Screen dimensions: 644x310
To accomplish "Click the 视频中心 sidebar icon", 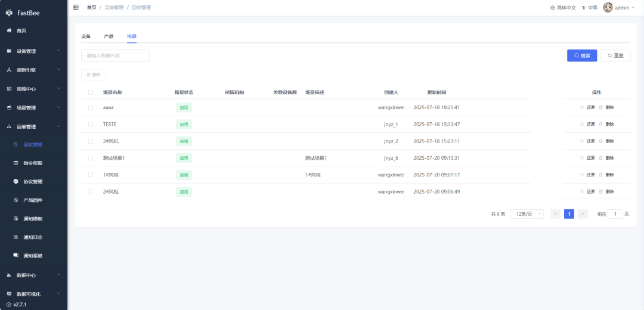I will [x=9, y=89].
